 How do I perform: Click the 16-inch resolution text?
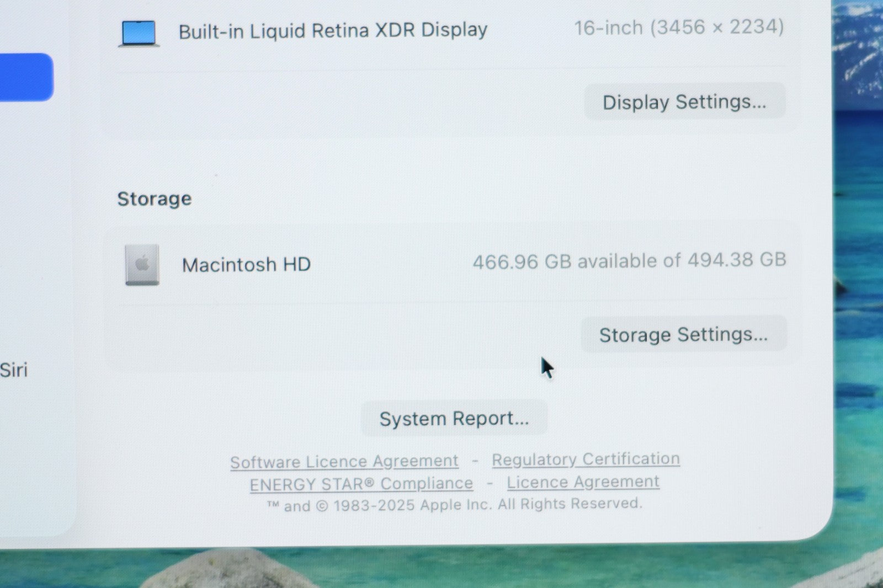679,27
